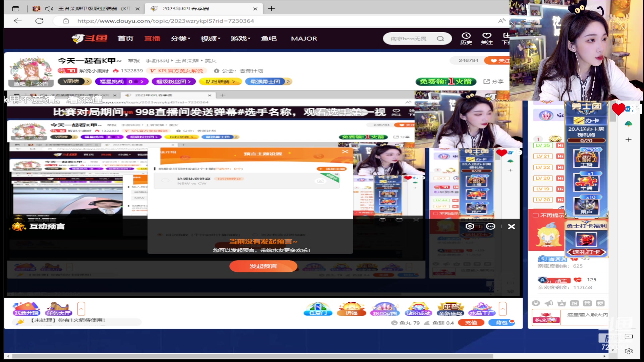The image size is (644, 362).
Task: Click the chat input 这里输入聊天内容
Action: pos(587,315)
